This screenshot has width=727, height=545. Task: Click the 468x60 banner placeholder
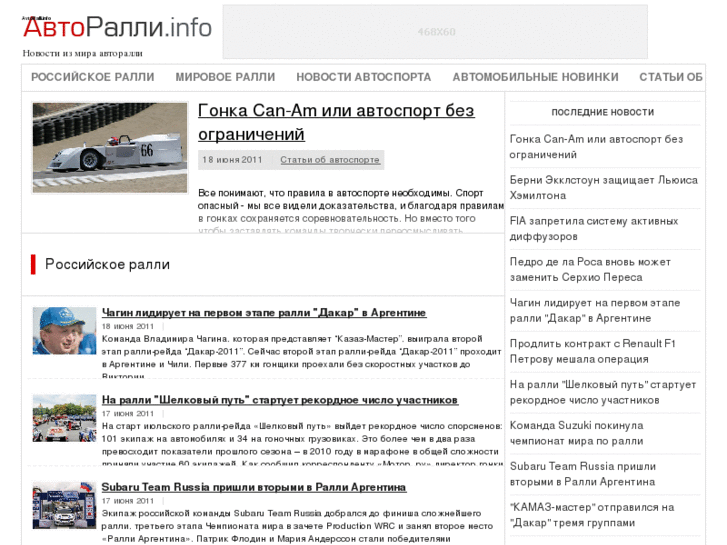click(435, 32)
